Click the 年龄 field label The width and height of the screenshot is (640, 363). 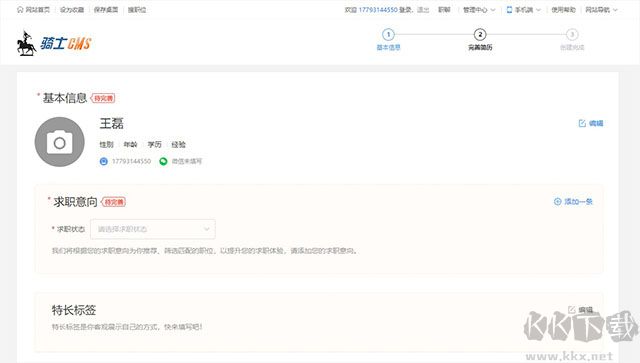[130, 145]
